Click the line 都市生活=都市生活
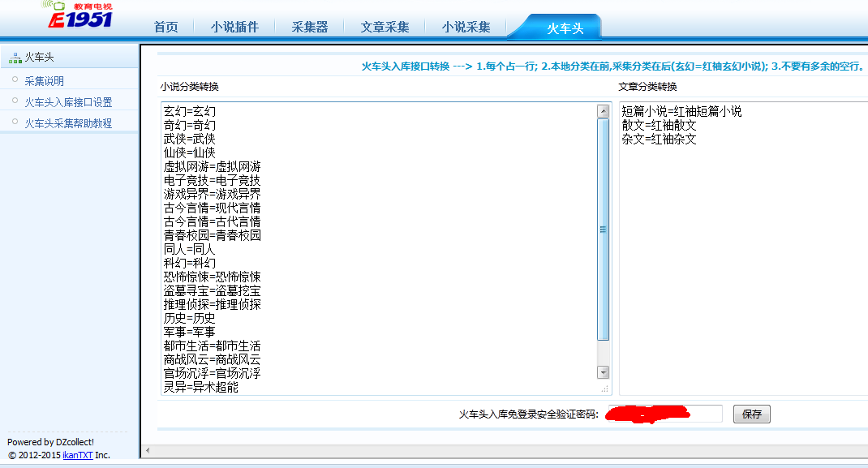Screen dimensions: 868x468 (x=212, y=346)
